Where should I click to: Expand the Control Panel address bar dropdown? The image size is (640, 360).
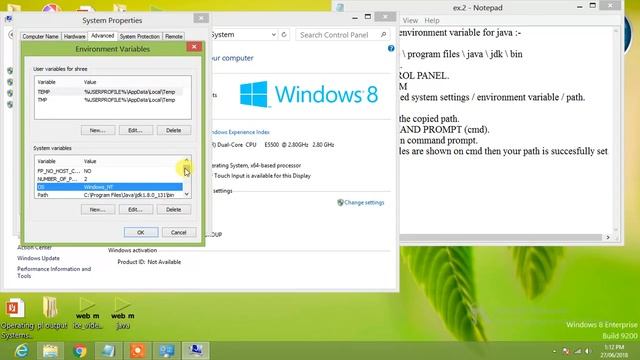(273, 35)
